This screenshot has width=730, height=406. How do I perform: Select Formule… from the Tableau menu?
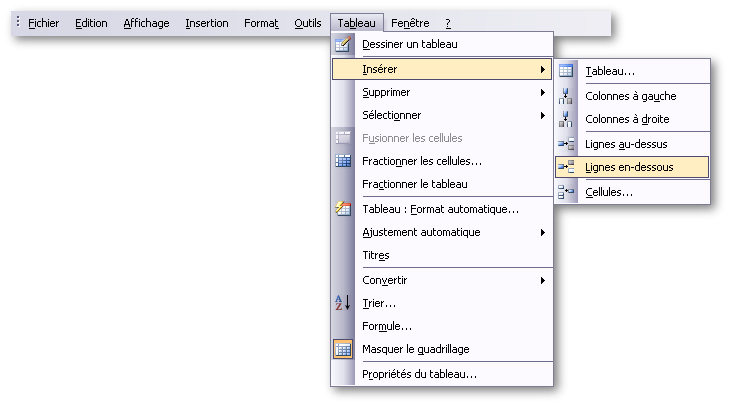pos(387,326)
